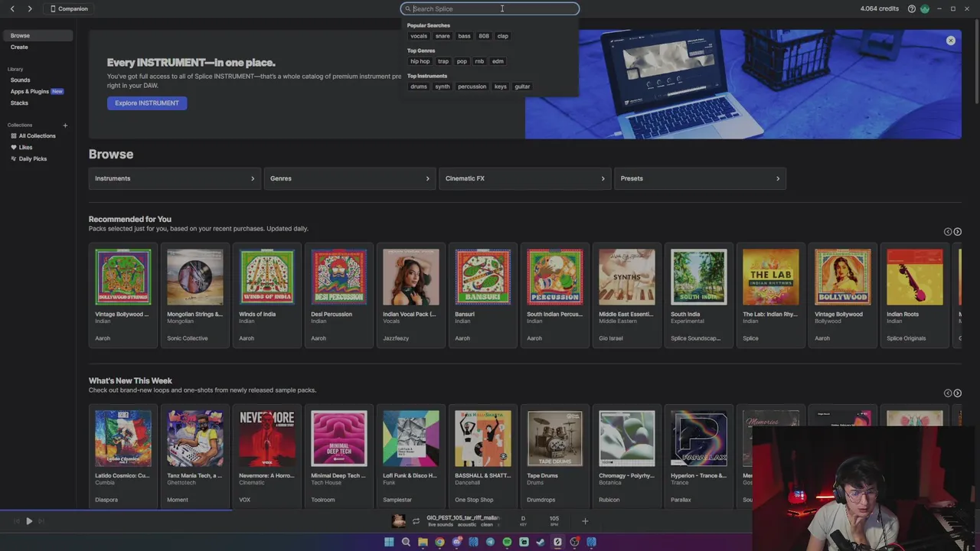Screen dimensions: 980x551
Task: Pick the synth instrument tag
Action: point(443,86)
